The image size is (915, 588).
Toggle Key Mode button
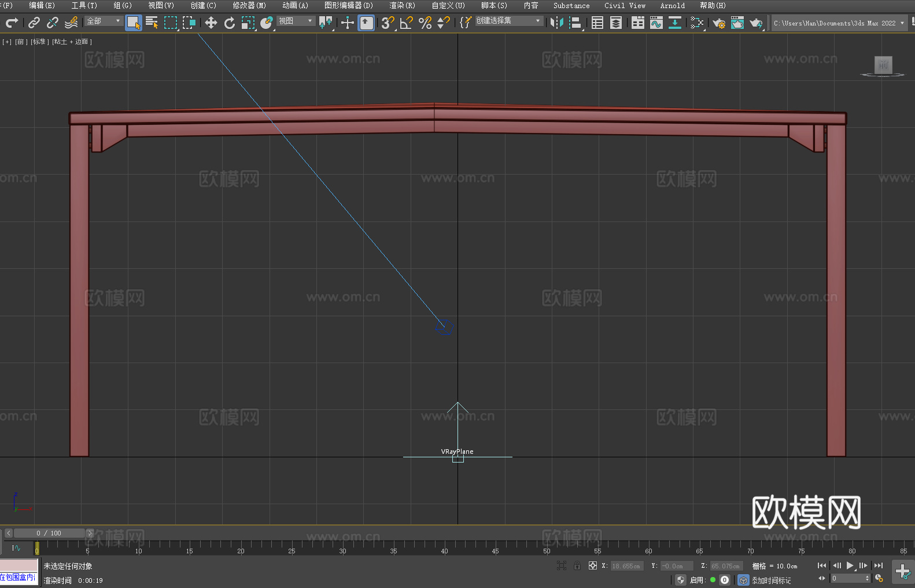pos(822,578)
